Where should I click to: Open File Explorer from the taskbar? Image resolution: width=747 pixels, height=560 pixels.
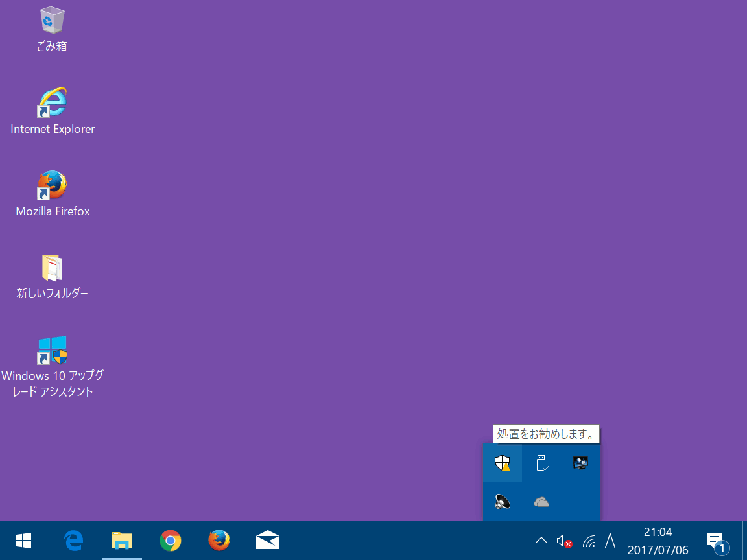(x=122, y=541)
